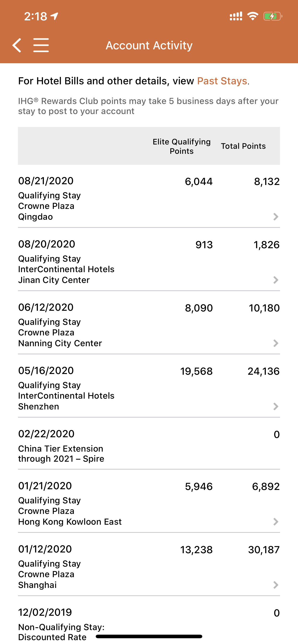Screen dimensions: 298x644
Task: Expand Nanning City Center stay chevron
Action: click(x=276, y=343)
